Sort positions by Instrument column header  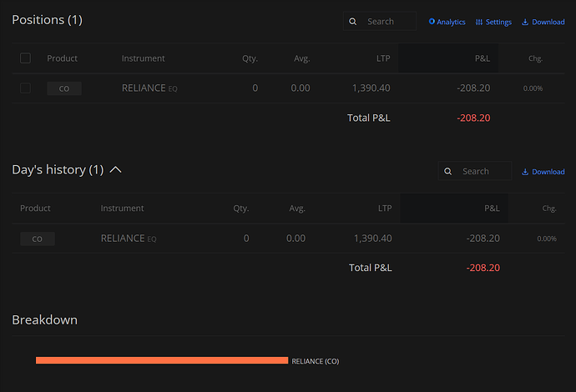pos(143,58)
